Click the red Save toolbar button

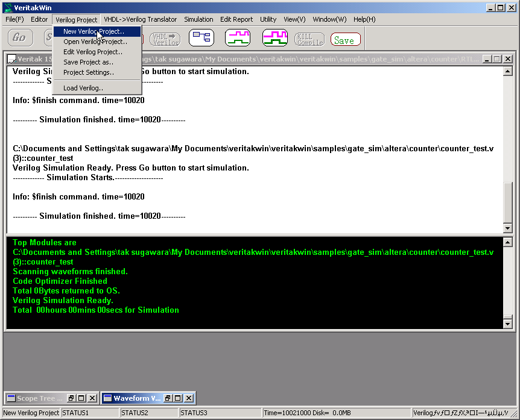345,39
